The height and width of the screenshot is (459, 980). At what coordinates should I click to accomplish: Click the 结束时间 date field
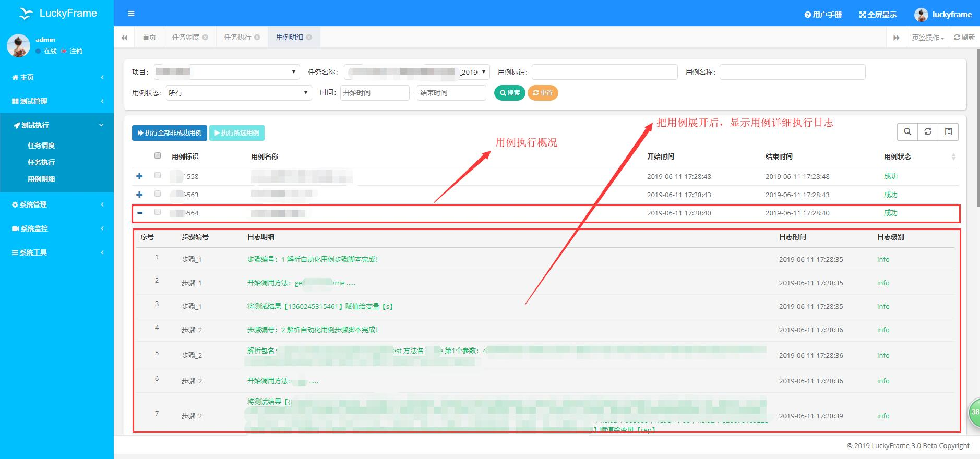(451, 93)
